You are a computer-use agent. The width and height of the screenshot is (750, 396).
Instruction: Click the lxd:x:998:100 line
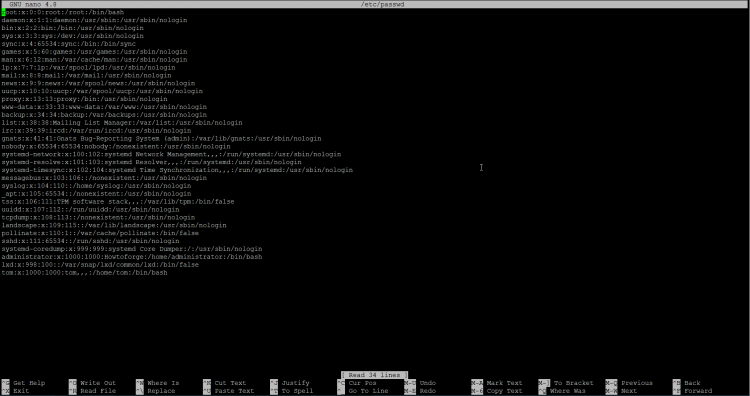coord(100,265)
